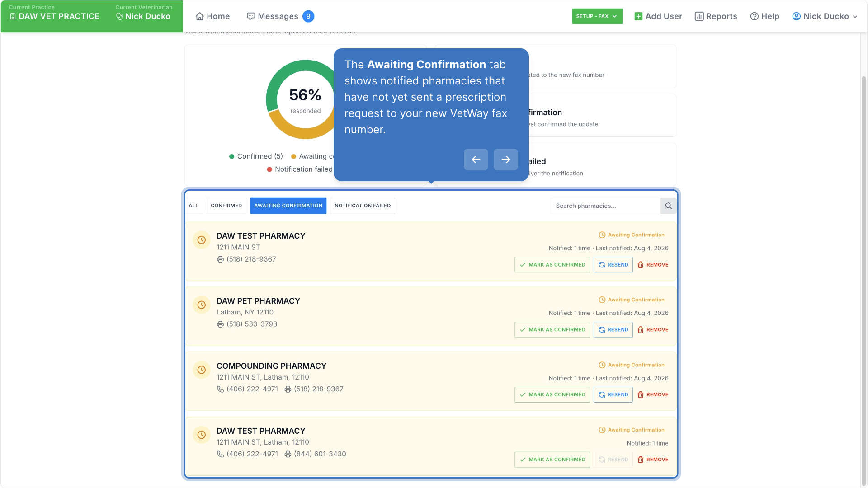Screen dimensions: 868x488
Task: Click the 56% responded donut chart
Action: click(x=305, y=100)
